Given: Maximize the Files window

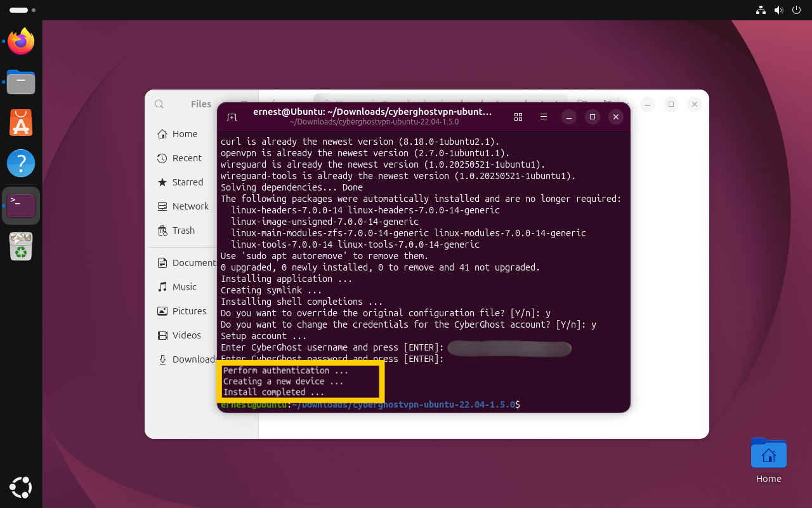Looking at the screenshot, I should 671,104.
